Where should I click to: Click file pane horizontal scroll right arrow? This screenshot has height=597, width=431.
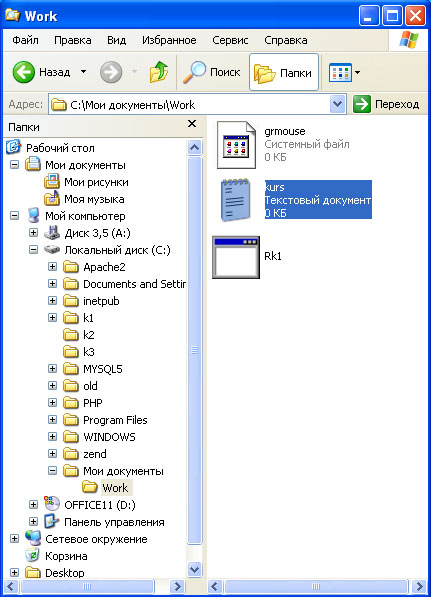[x=419, y=586]
